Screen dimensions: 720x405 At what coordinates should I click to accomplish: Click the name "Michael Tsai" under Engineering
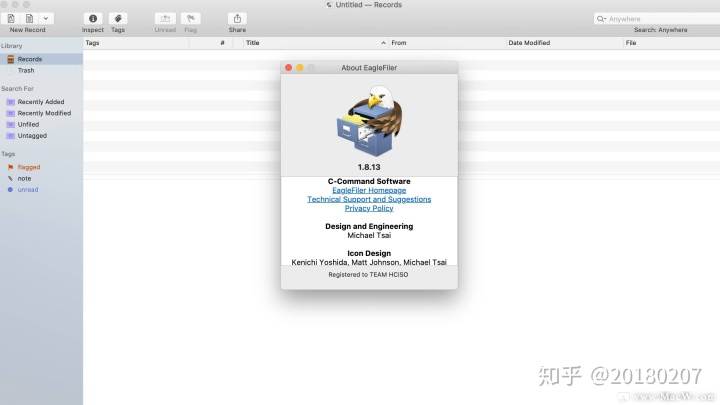click(369, 235)
